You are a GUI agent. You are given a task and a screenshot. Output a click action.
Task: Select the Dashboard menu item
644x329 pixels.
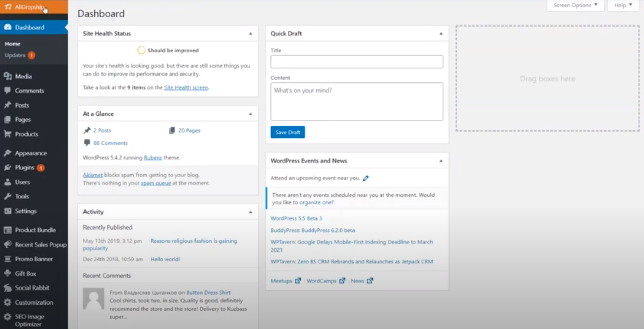(34, 27)
